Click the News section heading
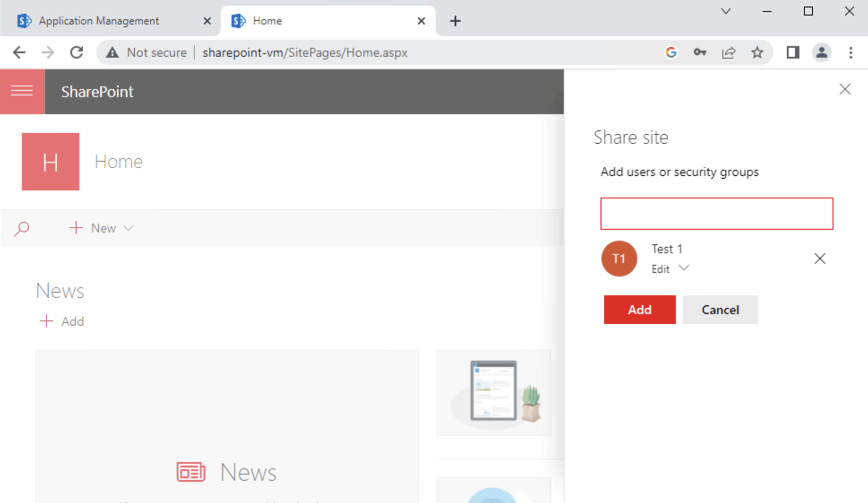 pyautogui.click(x=60, y=291)
